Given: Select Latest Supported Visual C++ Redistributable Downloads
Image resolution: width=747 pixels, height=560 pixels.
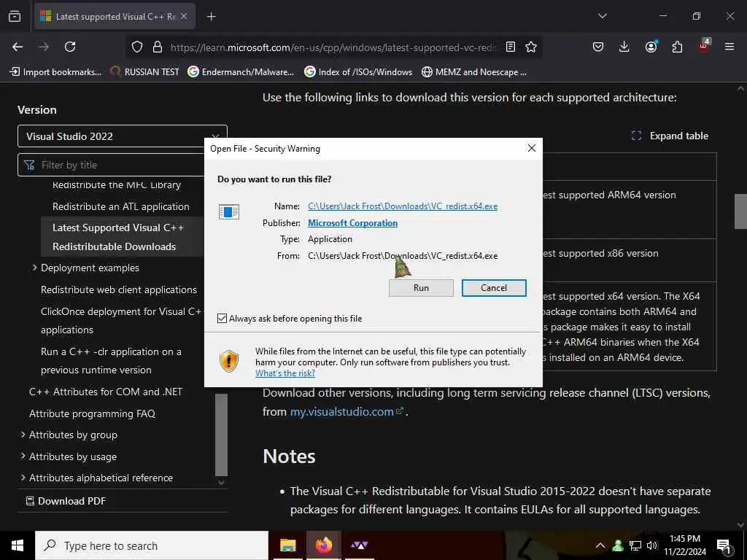Looking at the screenshot, I should tap(123, 237).
